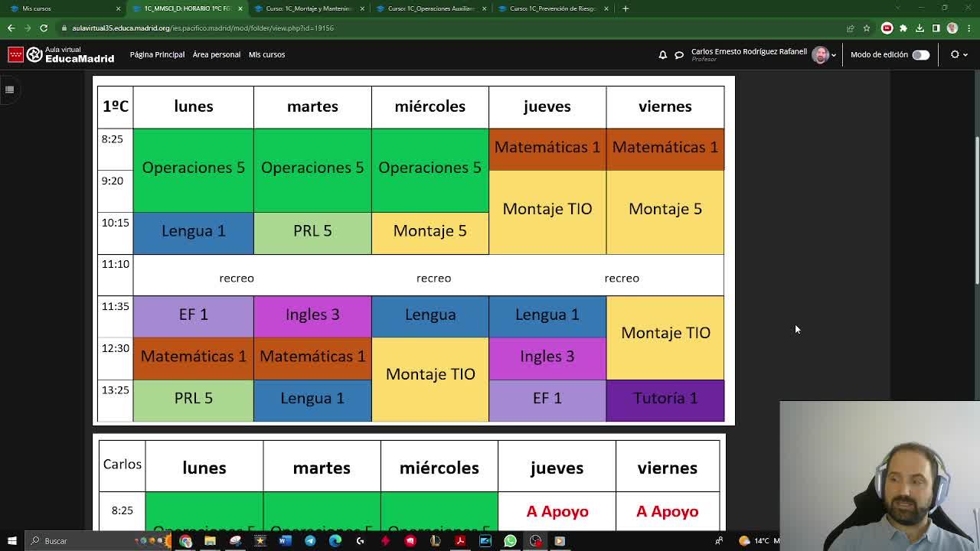Click the EF 1 cell on lunes
The height and width of the screenshot is (551, 980).
[x=194, y=315]
